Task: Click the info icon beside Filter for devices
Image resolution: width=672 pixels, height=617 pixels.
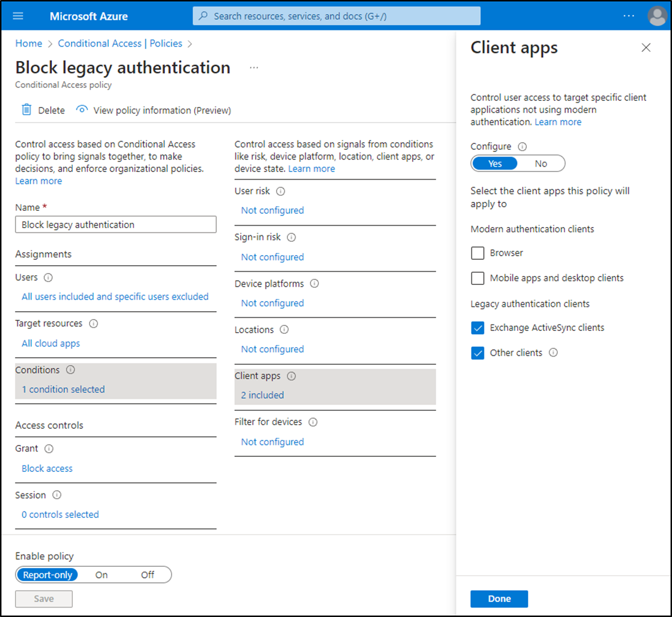Action: (313, 422)
